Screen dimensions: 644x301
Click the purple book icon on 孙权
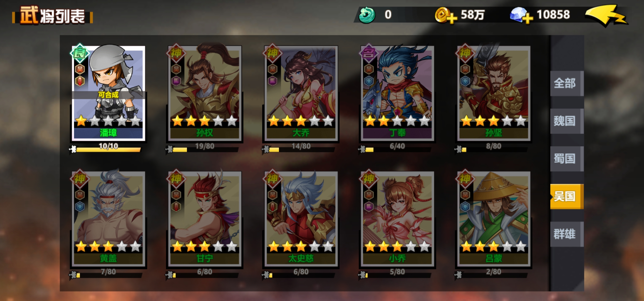coord(176,81)
